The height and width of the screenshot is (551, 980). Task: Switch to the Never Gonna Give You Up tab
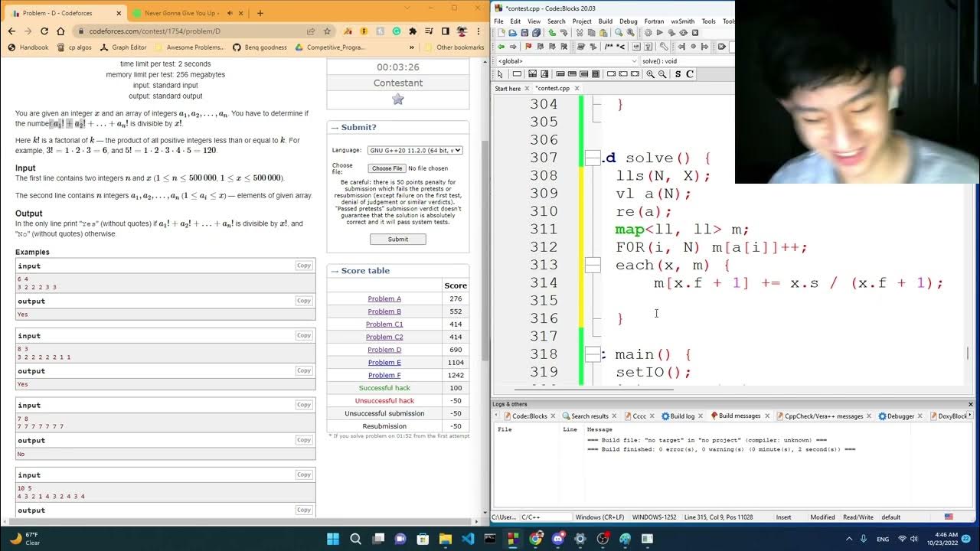186,13
